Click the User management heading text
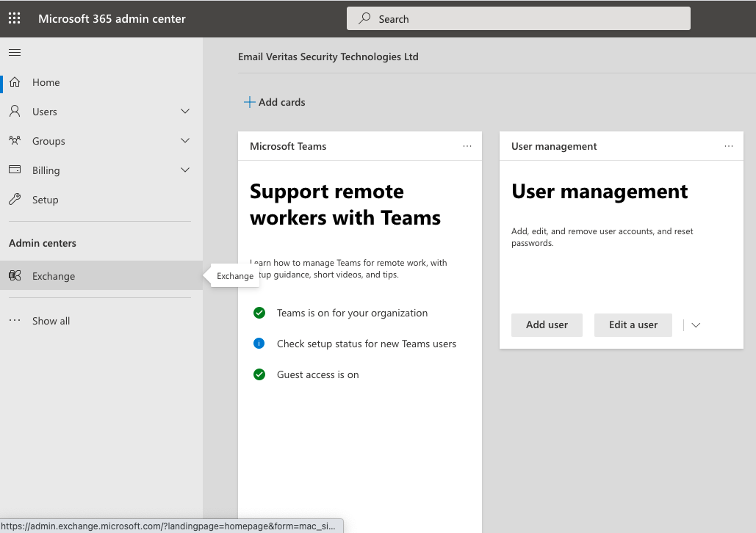 click(600, 192)
